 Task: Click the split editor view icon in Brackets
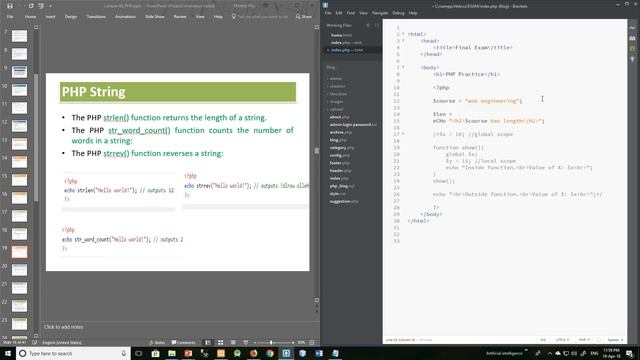(x=376, y=25)
